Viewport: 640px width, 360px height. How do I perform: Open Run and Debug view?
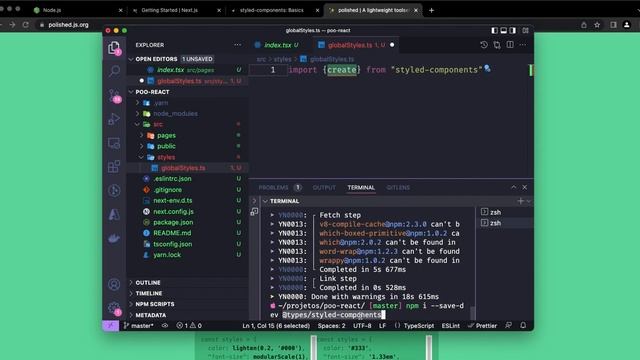coord(114,119)
